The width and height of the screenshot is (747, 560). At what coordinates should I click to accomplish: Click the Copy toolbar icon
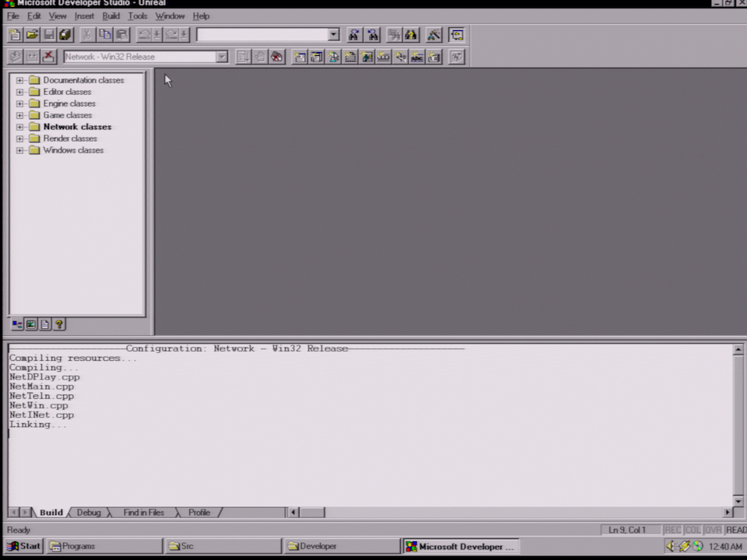104,35
